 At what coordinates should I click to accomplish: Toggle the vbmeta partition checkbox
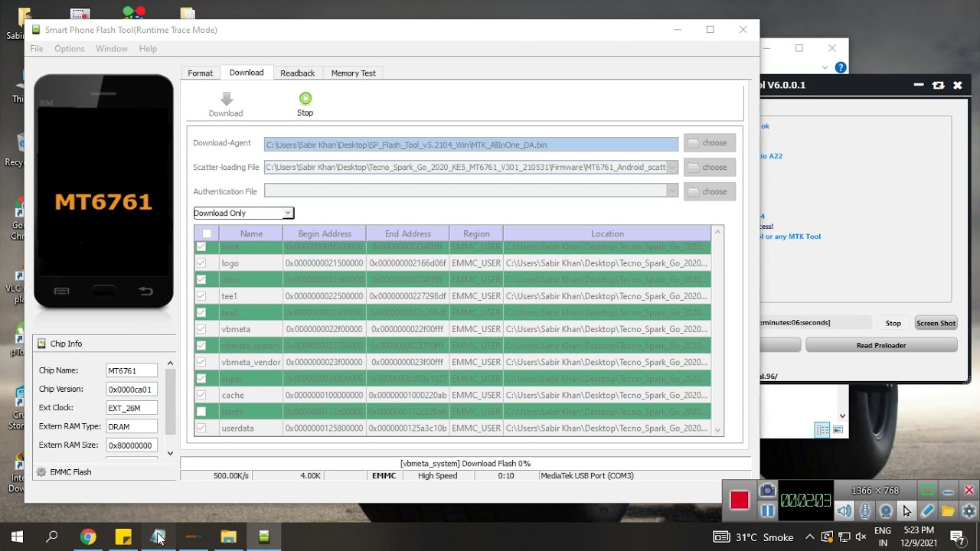201,328
